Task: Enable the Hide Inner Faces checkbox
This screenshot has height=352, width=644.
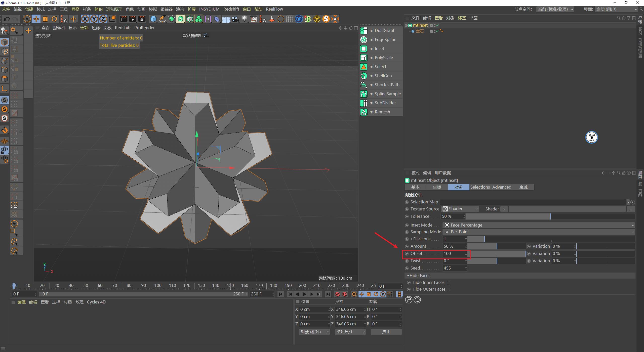Action: pos(449,282)
